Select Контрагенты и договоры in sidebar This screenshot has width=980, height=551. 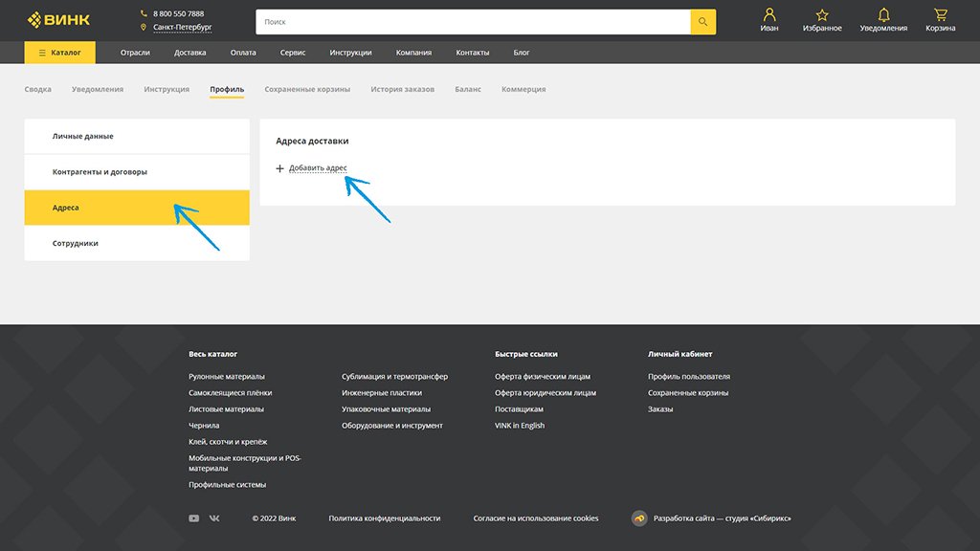[137, 172]
